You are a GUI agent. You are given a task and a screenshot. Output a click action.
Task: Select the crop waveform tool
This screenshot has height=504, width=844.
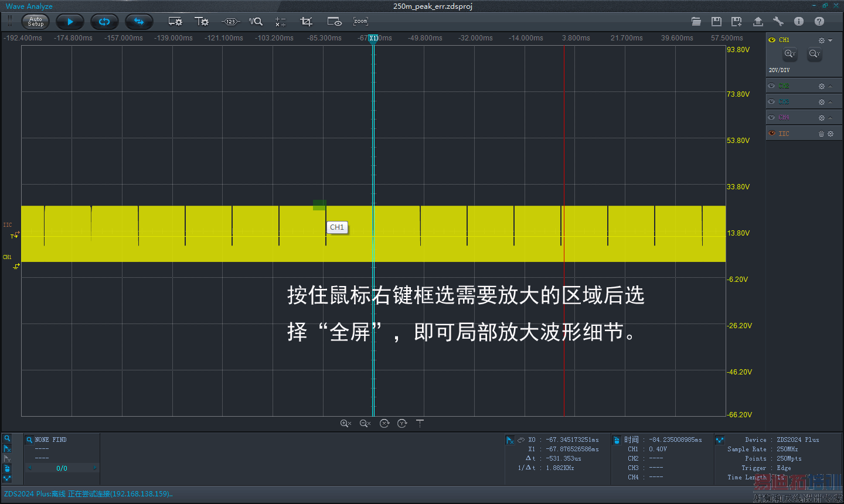[x=306, y=22]
